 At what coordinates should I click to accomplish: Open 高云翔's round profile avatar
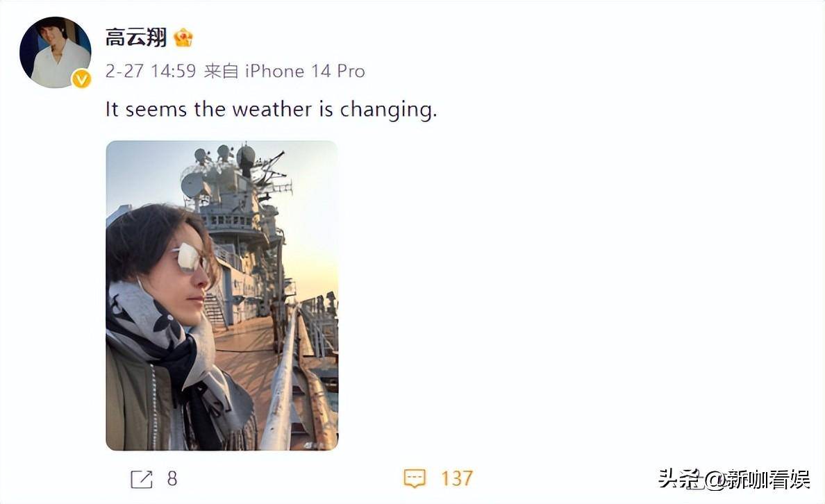click(56, 52)
